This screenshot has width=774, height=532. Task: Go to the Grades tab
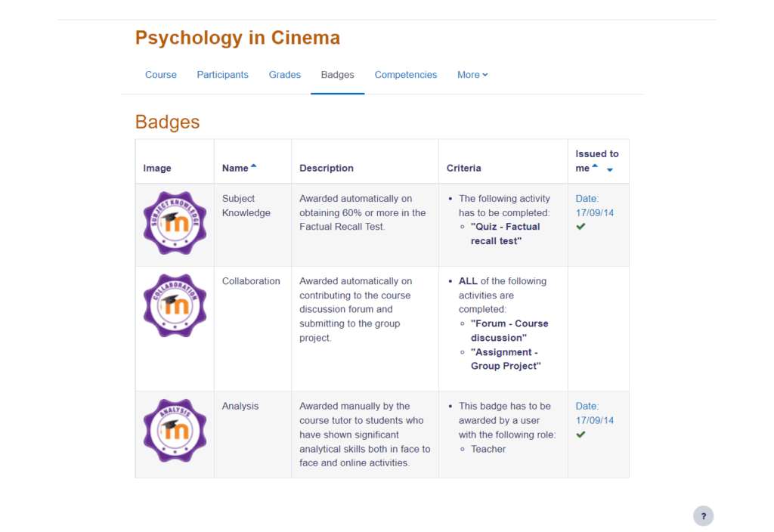point(285,75)
